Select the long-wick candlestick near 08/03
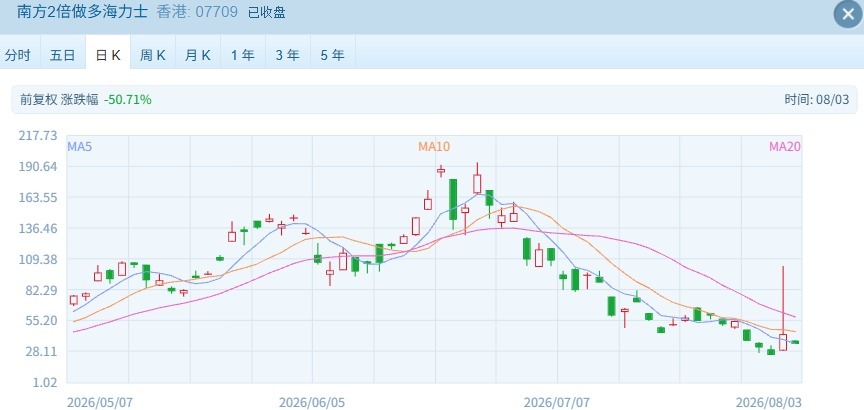 [783, 309]
